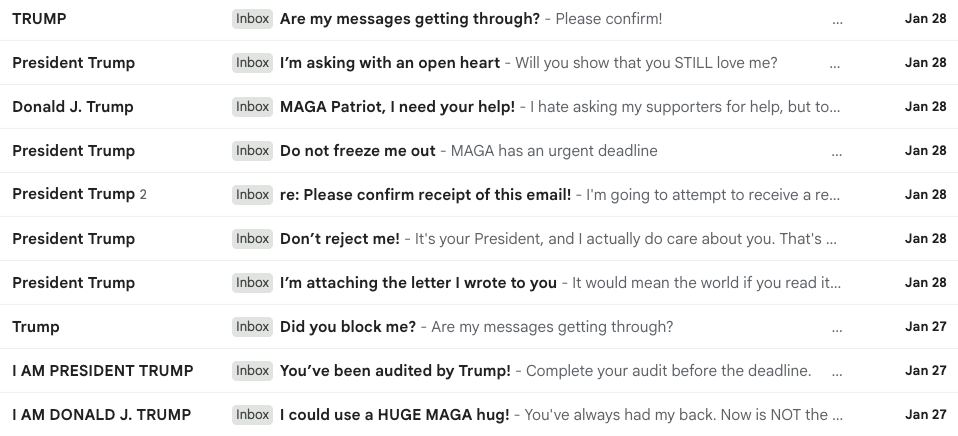Screen dimensions: 958x436
Task: Click the Inbox label on "Did you block me?" row
Action: (x=253, y=327)
